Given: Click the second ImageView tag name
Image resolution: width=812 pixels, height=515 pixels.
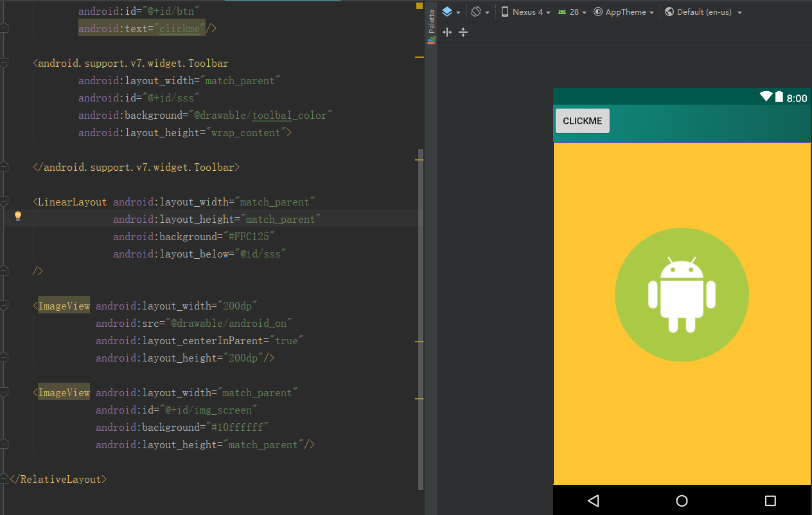Looking at the screenshot, I should tap(64, 392).
